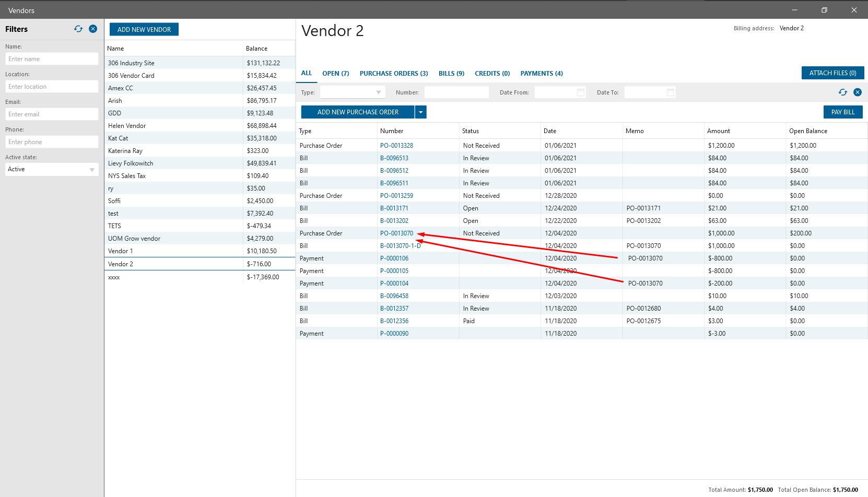868x497 pixels.
Task: Select vendor UOM Grow vendor
Action: pos(200,238)
